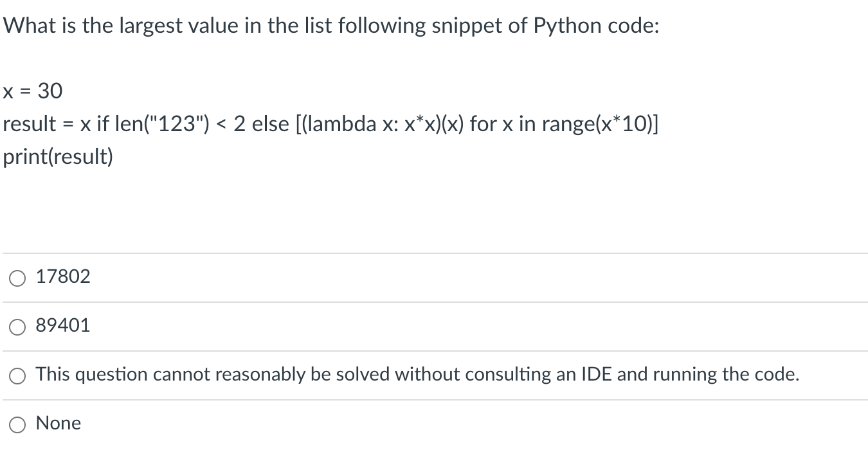Click the question prompt starting "What is the largest"
This screenshot has width=868, height=450.
point(330,26)
